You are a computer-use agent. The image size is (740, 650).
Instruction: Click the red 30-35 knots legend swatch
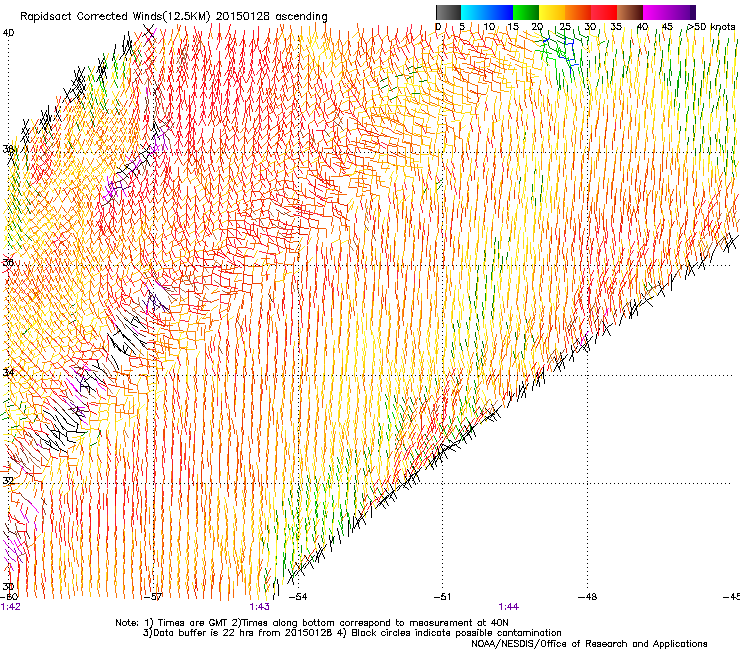pyautogui.click(x=604, y=12)
